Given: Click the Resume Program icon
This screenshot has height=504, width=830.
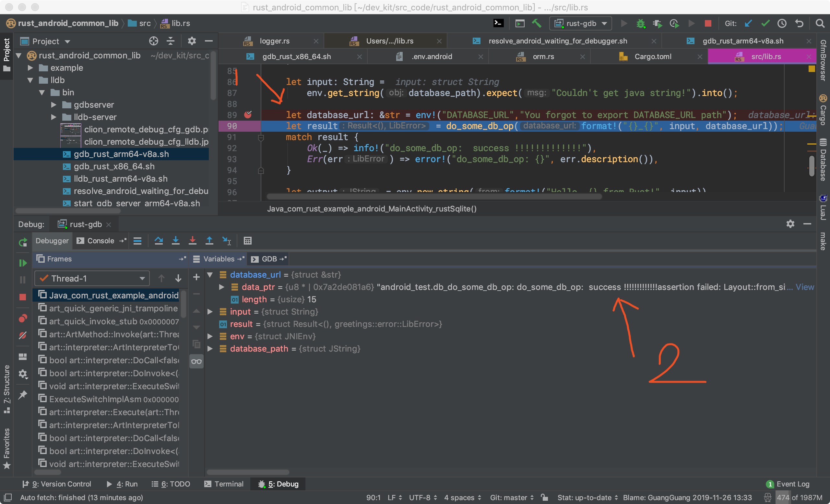Looking at the screenshot, I should tap(23, 263).
